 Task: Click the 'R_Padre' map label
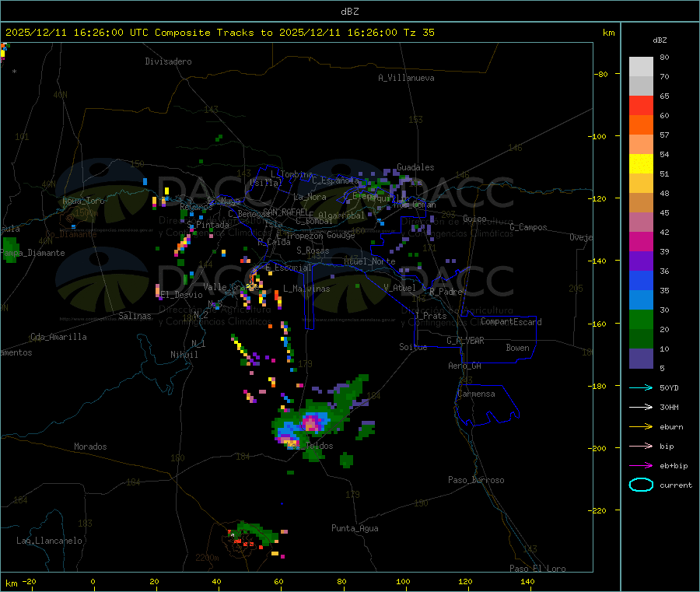click(x=446, y=292)
